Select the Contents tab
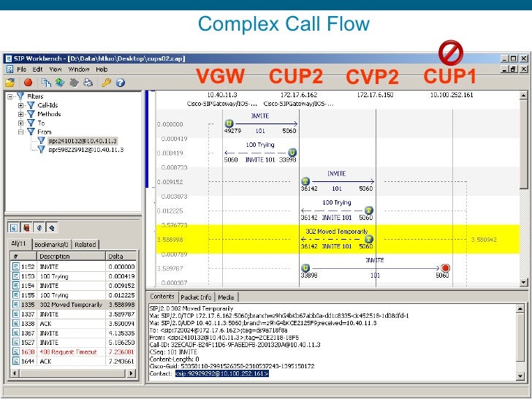The width and height of the screenshot is (532, 399). [162, 297]
